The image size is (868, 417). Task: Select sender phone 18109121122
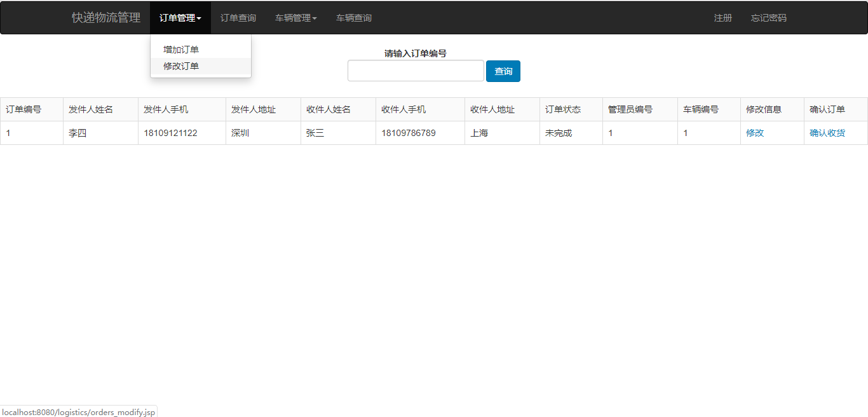click(182, 133)
